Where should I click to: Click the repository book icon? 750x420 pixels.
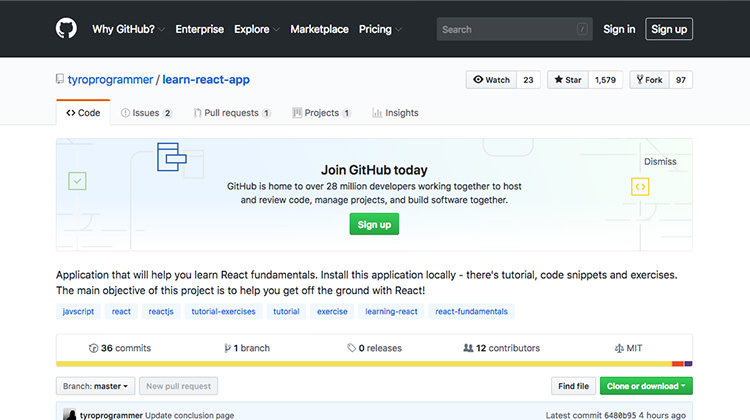(x=60, y=80)
